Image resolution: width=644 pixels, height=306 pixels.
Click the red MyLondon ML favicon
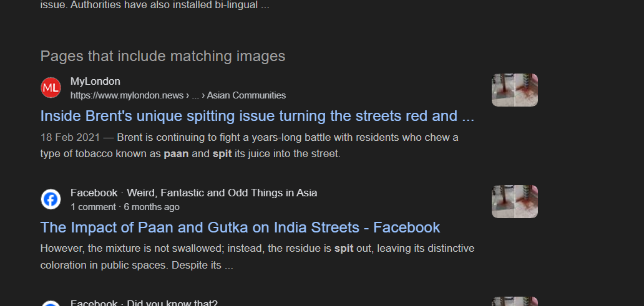[x=51, y=88]
